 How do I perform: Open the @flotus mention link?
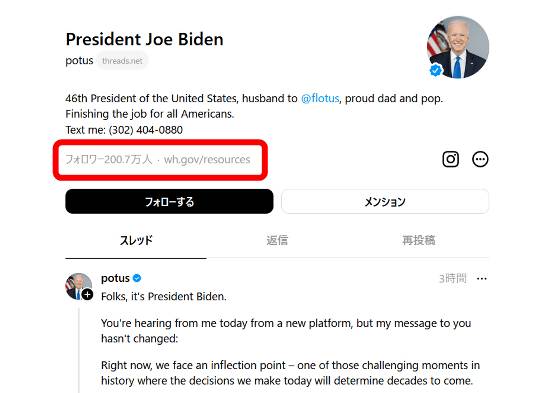click(x=320, y=98)
